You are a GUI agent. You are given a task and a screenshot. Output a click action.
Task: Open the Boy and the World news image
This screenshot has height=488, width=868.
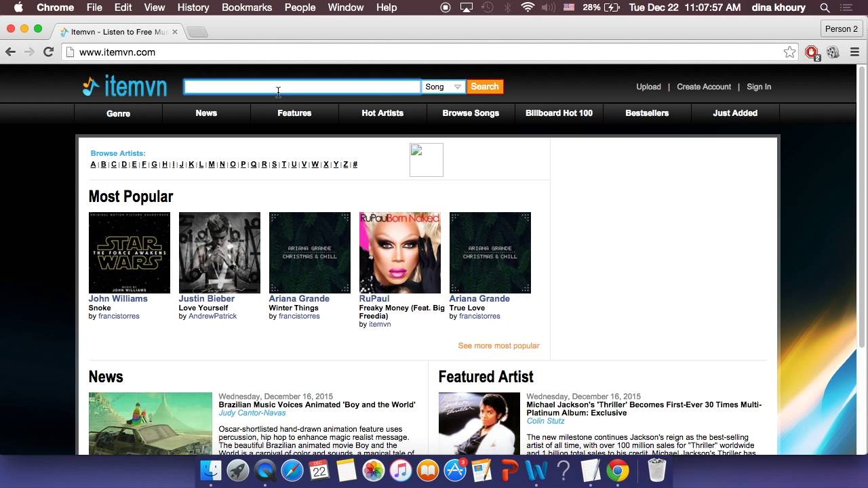tap(151, 424)
